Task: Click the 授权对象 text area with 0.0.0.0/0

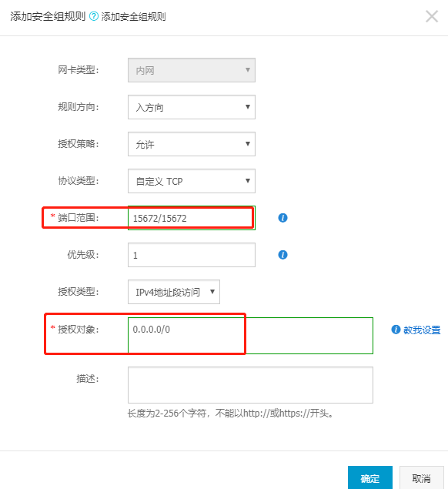Action: 250,336
